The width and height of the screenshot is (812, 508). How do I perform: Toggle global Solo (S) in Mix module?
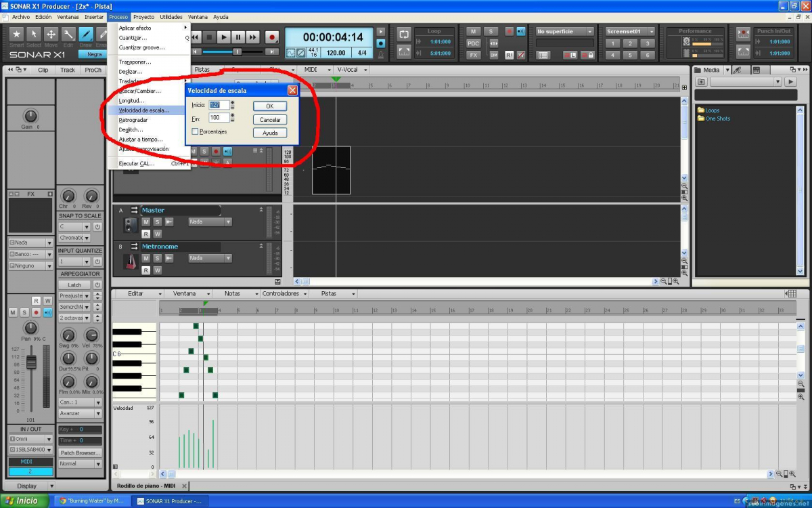tap(490, 31)
